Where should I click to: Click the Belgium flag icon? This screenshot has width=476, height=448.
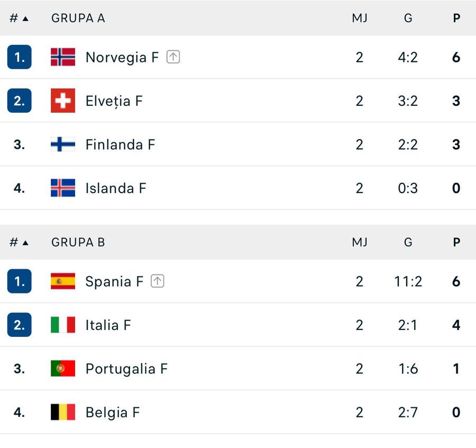tap(62, 412)
